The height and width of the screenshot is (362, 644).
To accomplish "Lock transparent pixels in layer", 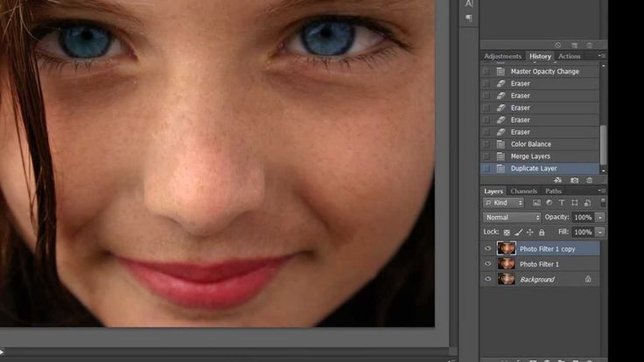I will [x=507, y=233].
